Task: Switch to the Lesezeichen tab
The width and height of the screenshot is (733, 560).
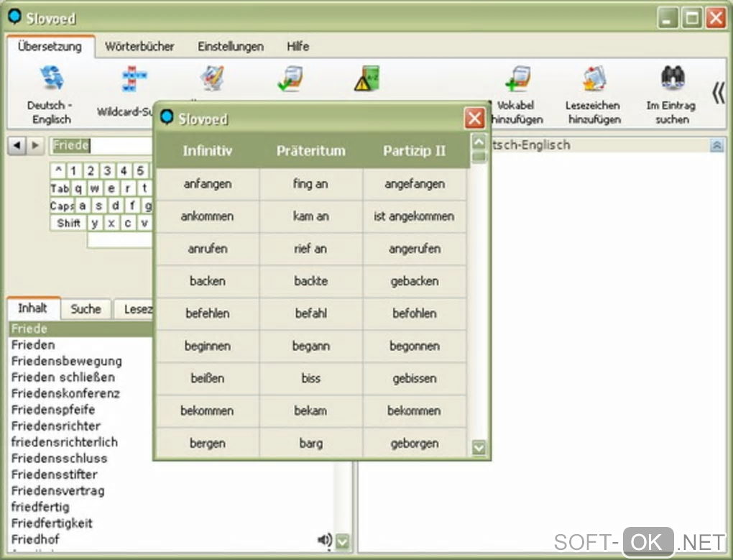Action: (x=136, y=309)
